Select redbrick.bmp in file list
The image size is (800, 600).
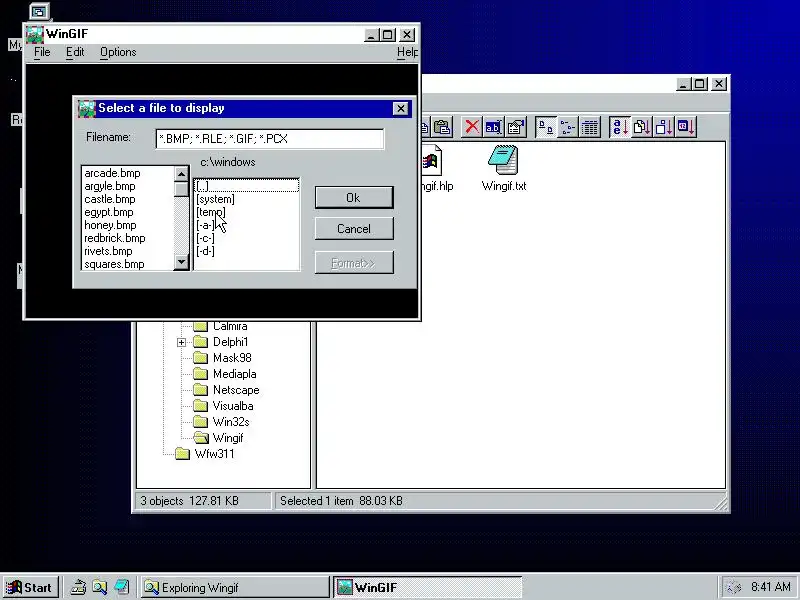click(115, 238)
